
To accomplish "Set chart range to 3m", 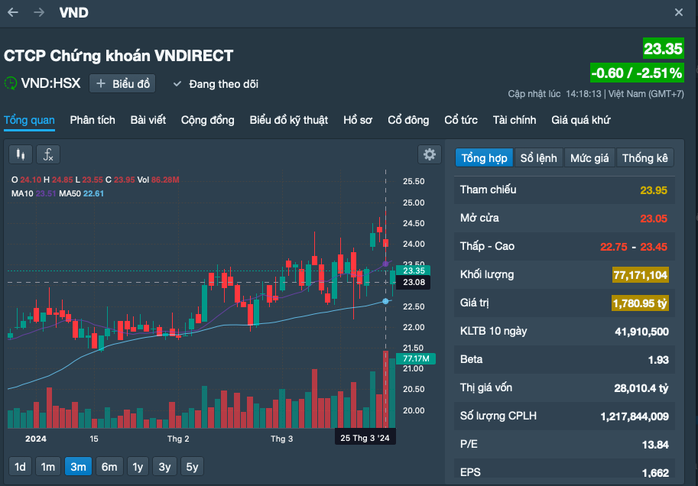I will pos(78,467).
